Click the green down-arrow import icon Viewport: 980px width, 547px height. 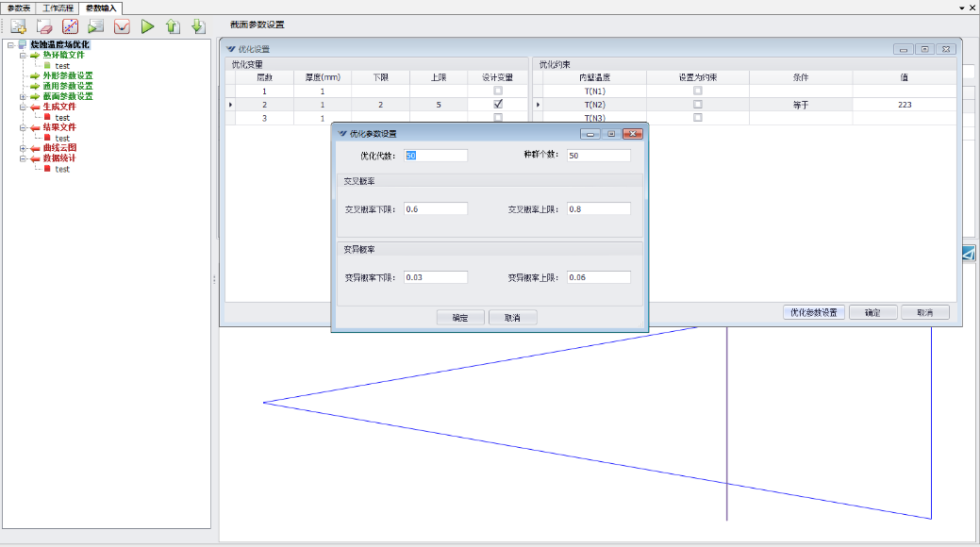[x=198, y=26]
